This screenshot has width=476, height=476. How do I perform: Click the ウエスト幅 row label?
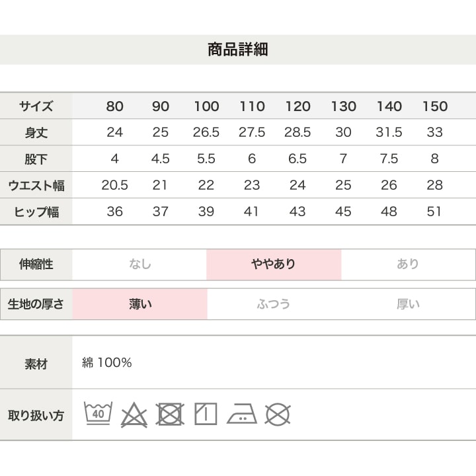(x=36, y=186)
